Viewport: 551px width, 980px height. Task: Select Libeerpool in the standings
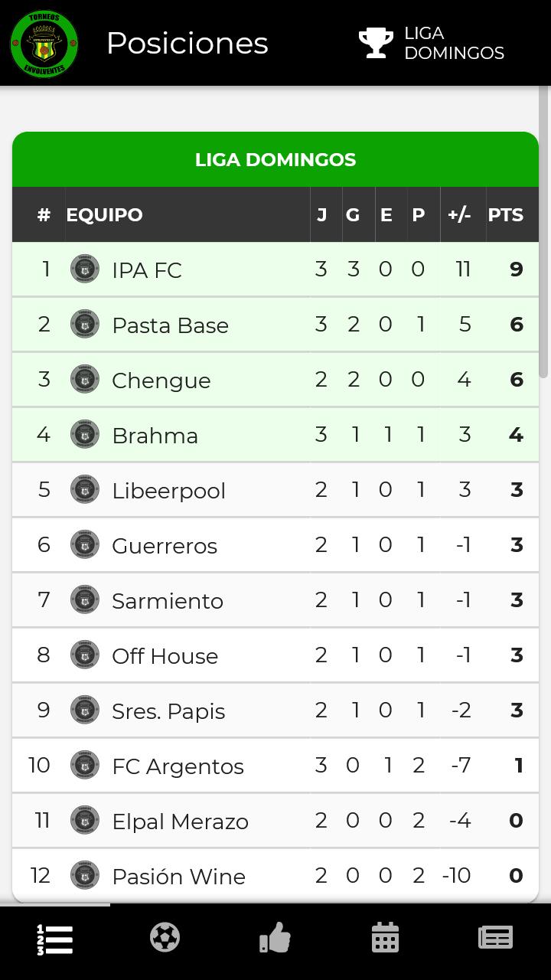[275, 490]
